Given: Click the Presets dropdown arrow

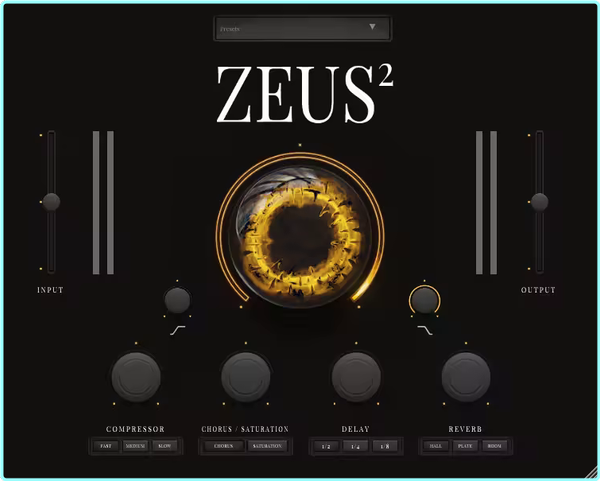Looking at the screenshot, I should click(372, 27).
